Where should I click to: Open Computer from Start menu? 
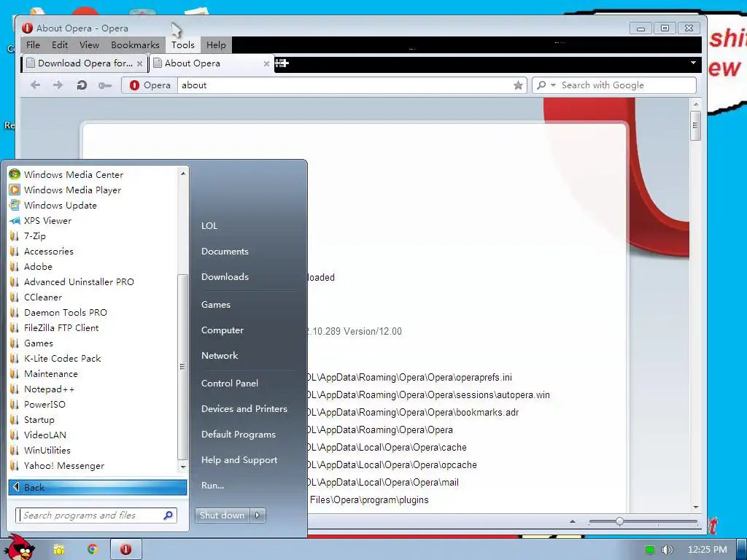point(222,330)
